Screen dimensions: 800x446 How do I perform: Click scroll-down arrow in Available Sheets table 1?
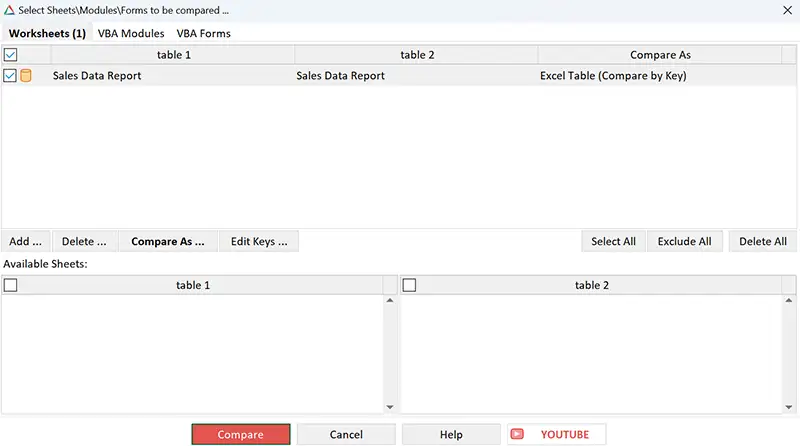tap(390, 407)
